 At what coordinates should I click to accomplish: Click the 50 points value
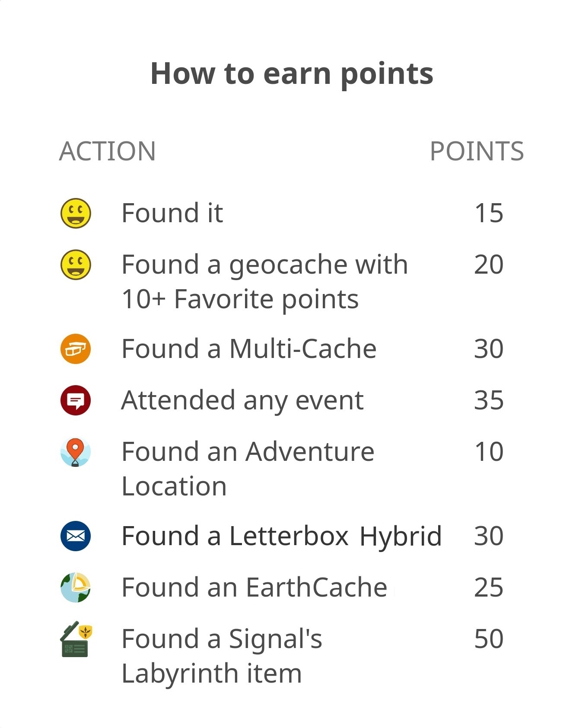point(489,639)
